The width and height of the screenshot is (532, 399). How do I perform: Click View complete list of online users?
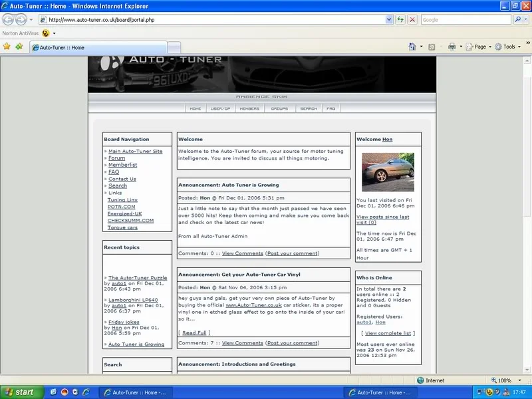click(x=388, y=333)
